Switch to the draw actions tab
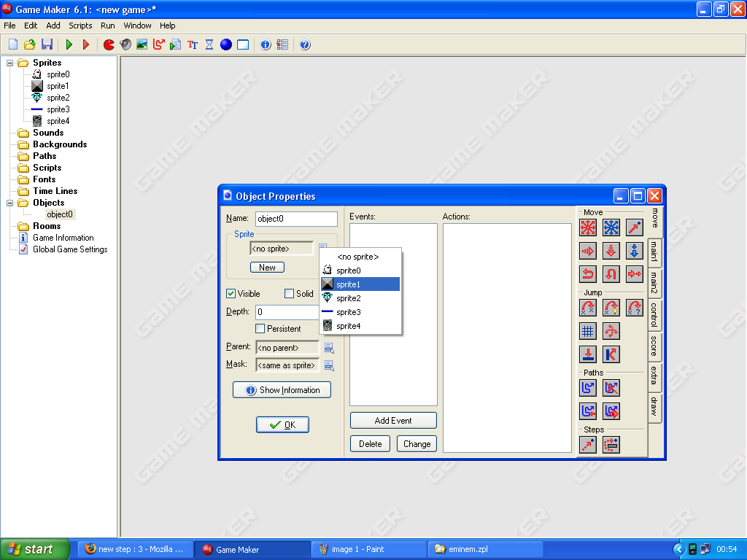This screenshot has width=747, height=560. click(x=654, y=406)
